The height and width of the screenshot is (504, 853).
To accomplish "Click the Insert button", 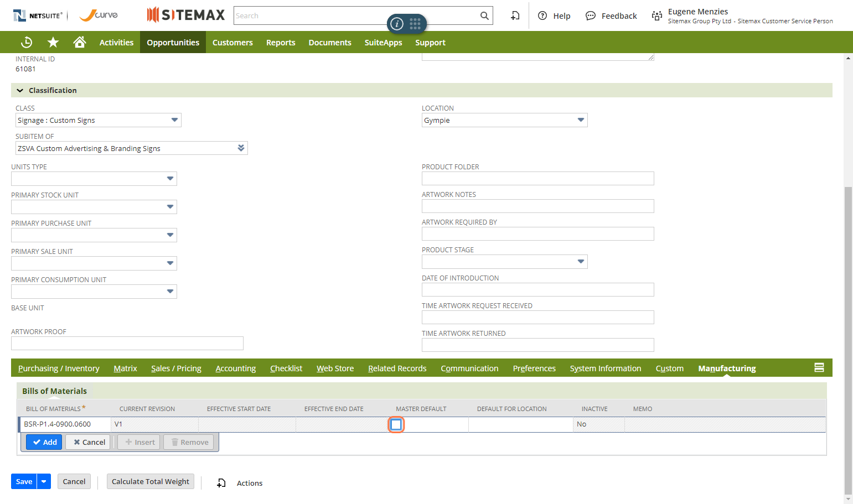I will [139, 442].
